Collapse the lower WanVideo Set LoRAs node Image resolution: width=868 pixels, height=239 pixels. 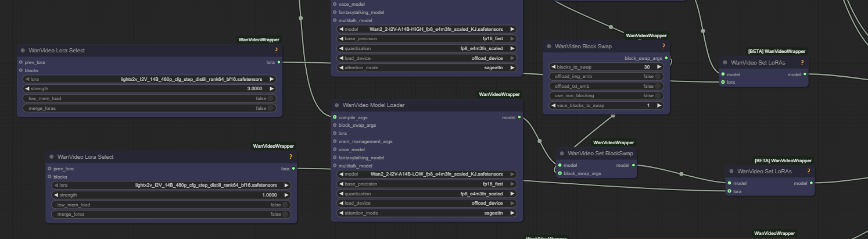tap(731, 172)
